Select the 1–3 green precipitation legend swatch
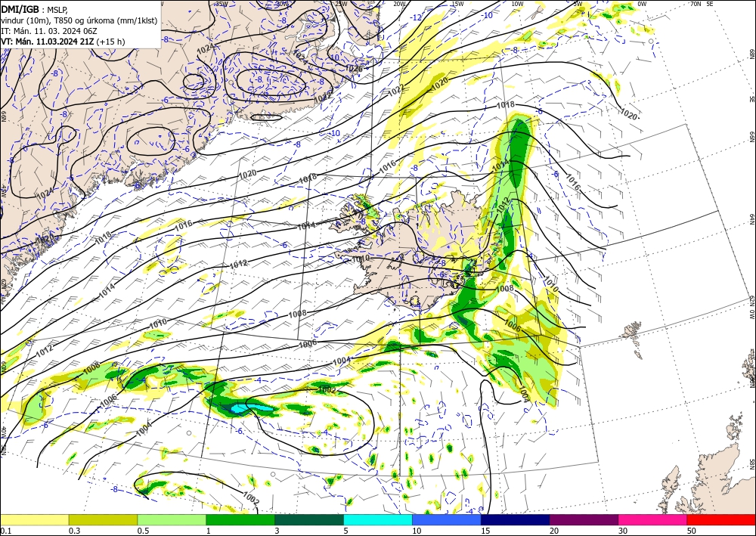Image resolution: width=756 pixels, height=536 pixels. [240, 519]
